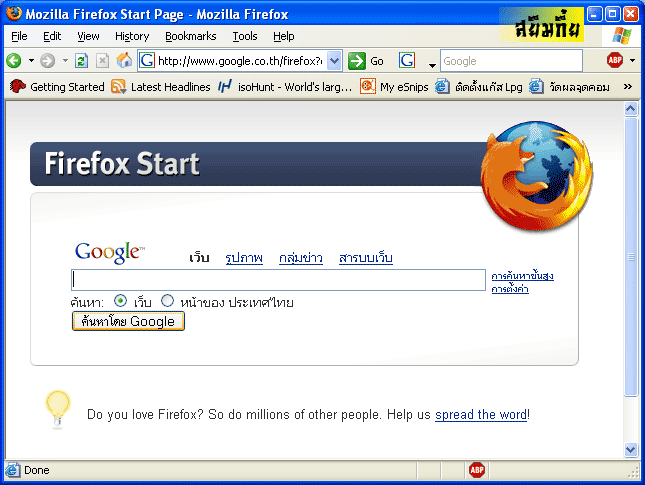
Task: Click the large Firefox globe logo
Action: [x=537, y=174]
